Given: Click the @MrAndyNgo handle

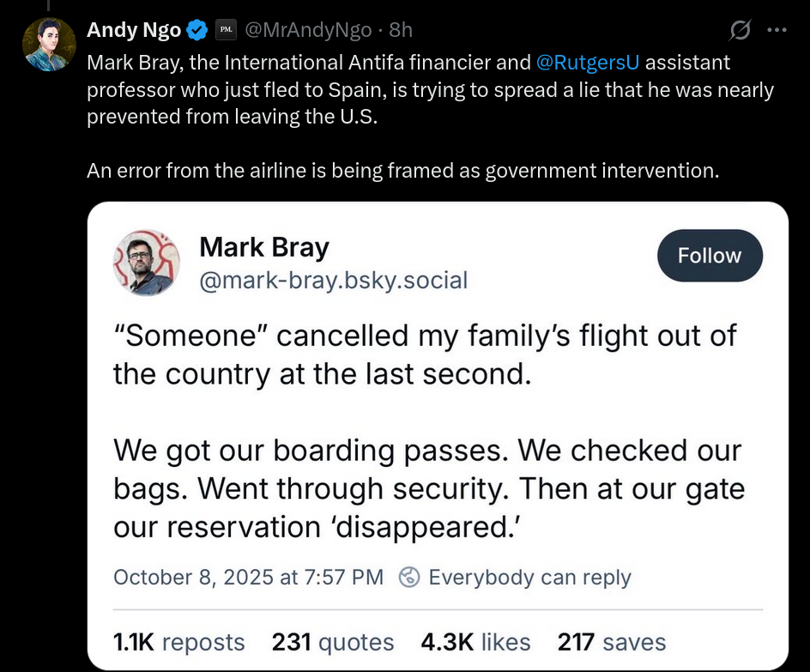Looking at the screenshot, I should click(x=308, y=31).
